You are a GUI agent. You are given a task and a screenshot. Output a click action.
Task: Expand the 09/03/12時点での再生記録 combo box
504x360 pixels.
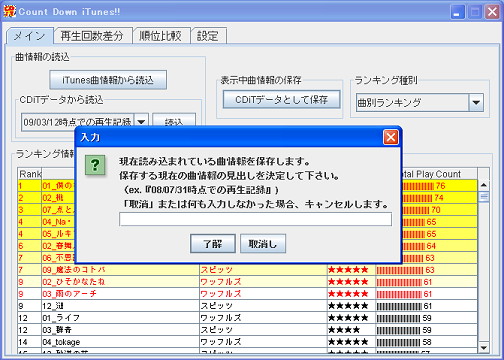141,122
